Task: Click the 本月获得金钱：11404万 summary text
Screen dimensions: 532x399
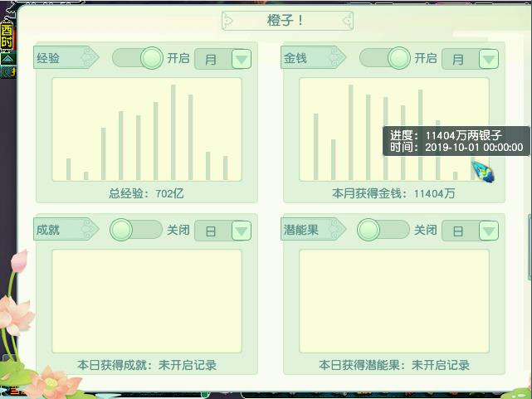Action: click(393, 193)
